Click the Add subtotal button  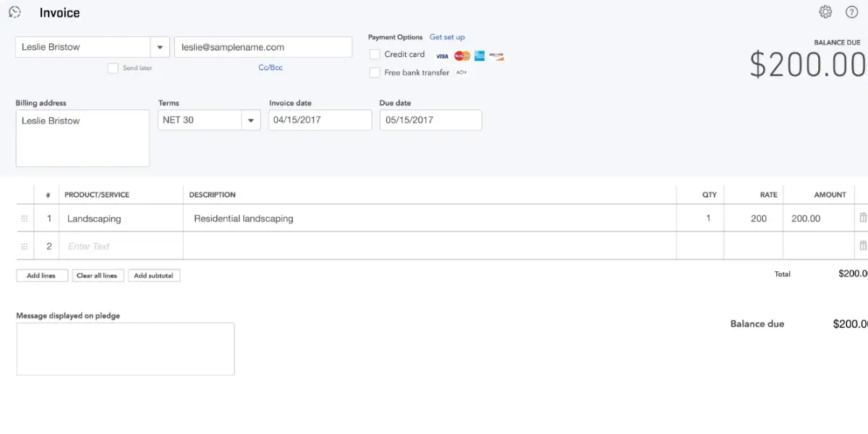154,276
